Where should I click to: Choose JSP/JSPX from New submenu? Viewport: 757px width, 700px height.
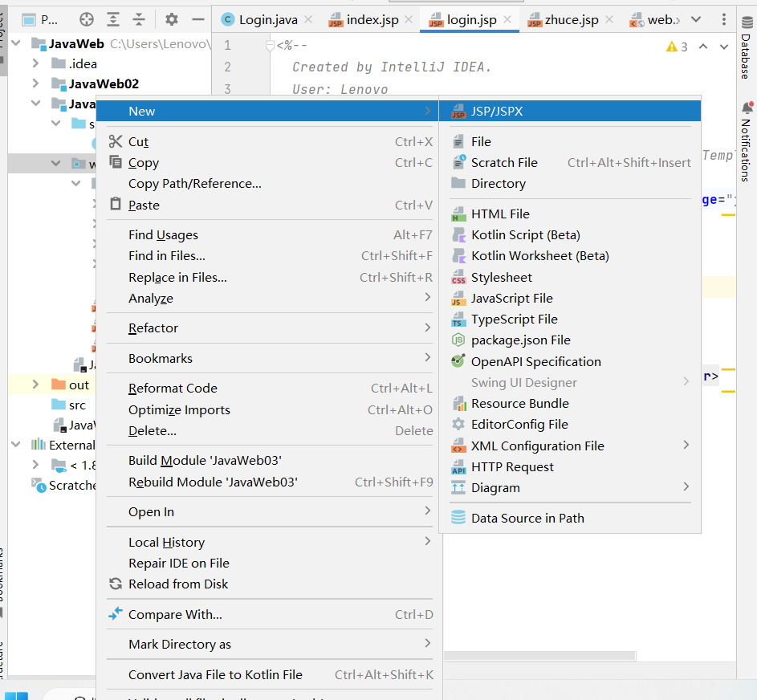[x=570, y=111]
